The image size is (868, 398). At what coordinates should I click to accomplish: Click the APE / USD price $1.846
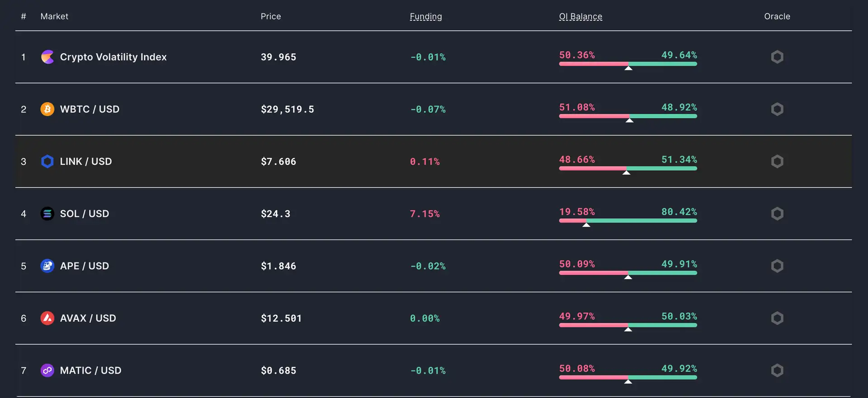tap(278, 266)
